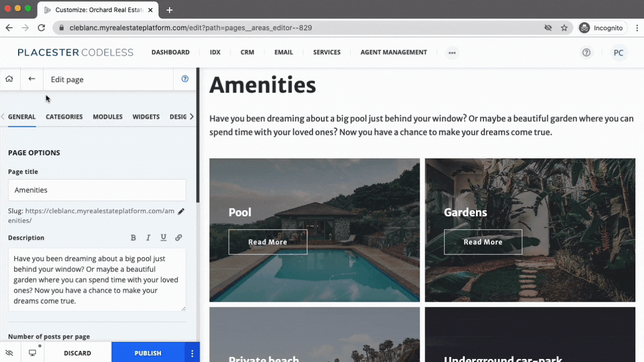Open the three-dot menu beside Publish

point(192,353)
